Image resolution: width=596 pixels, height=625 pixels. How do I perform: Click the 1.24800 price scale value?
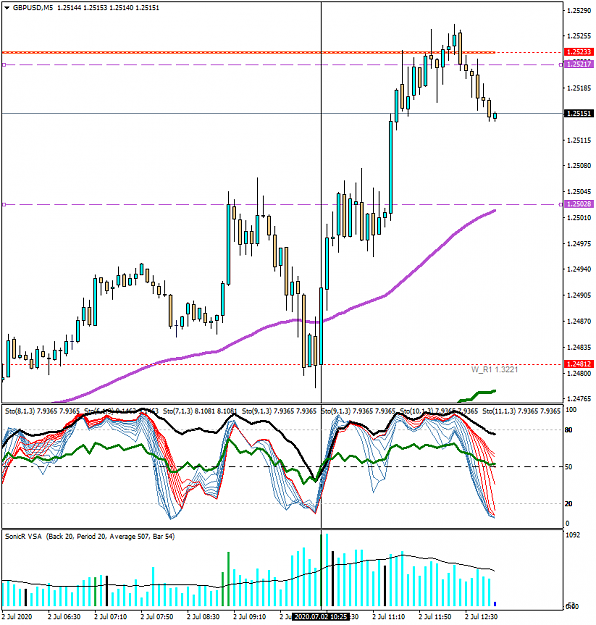coord(579,373)
